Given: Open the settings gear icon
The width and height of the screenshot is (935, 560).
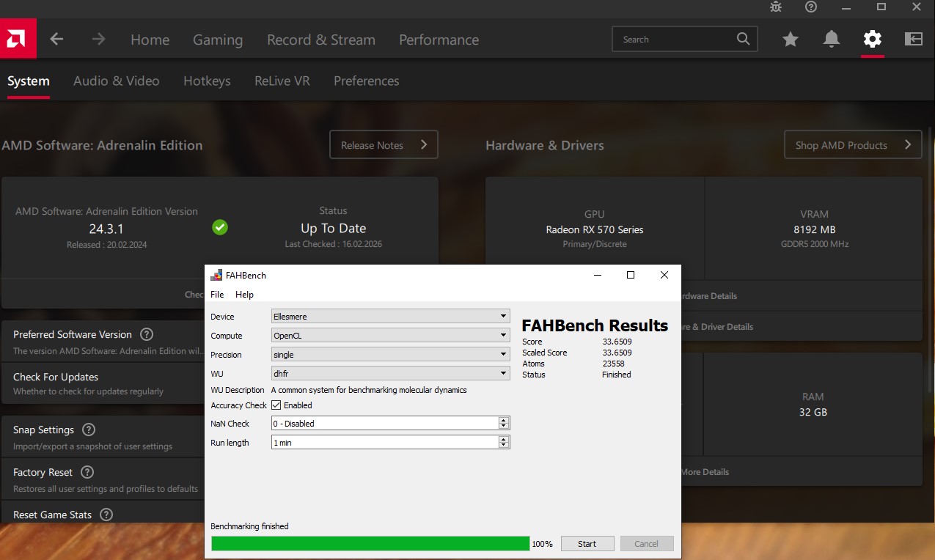Looking at the screenshot, I should (x=873, y=39).
